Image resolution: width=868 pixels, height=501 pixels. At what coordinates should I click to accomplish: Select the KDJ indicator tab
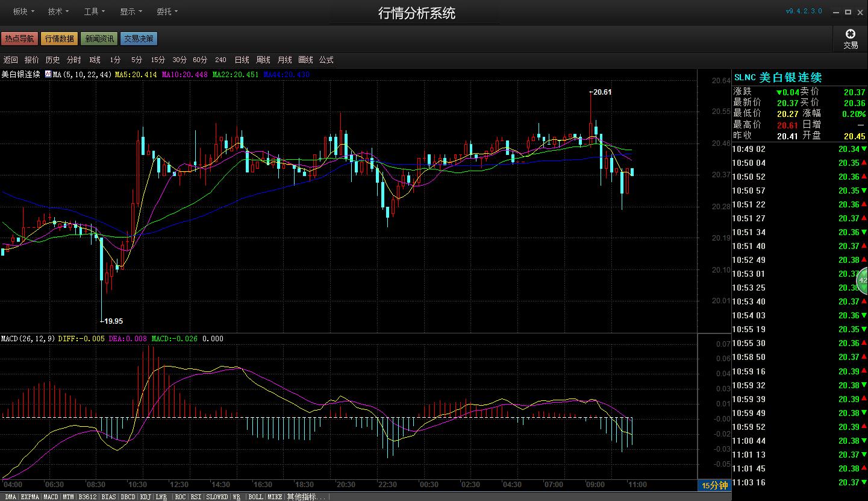coord(145,497)
